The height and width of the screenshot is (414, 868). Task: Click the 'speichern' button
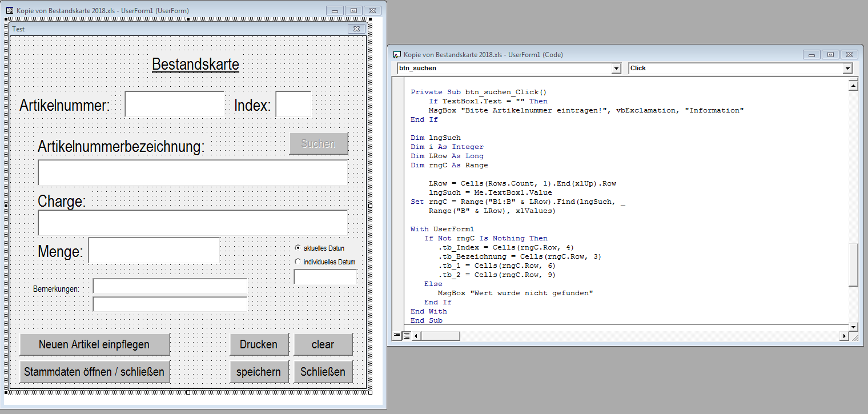click(x=259, y=372)
